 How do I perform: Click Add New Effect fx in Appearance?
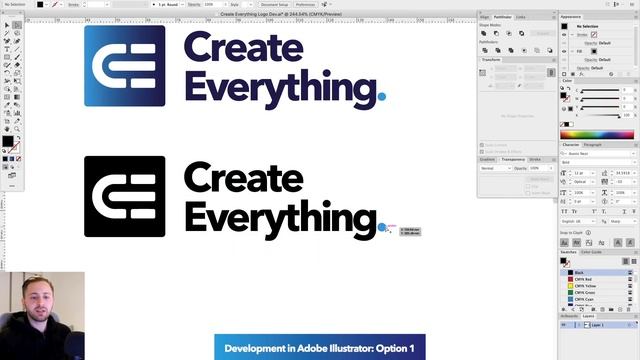(582, 74)
